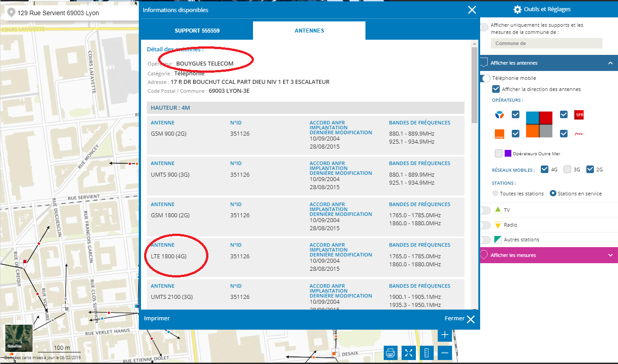Image resolution: width=618 pixels, height=364 pixels.
Task: Click the dialog vertical scrollbar
Action: point(474,85)
